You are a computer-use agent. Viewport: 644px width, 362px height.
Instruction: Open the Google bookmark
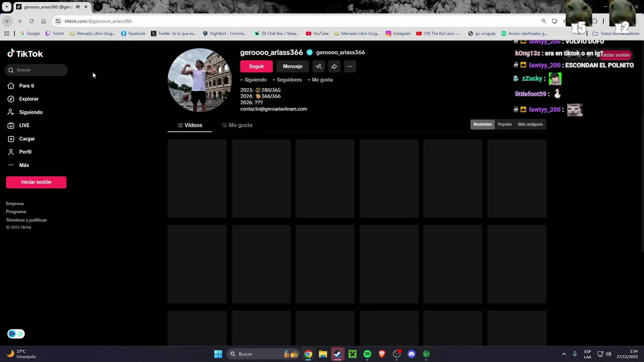pyautogui.click(x=30, y=34)
